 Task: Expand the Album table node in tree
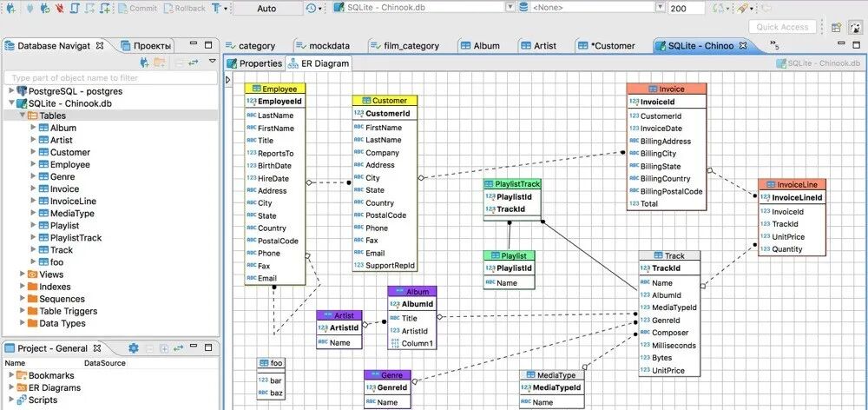tap(33, 128)
